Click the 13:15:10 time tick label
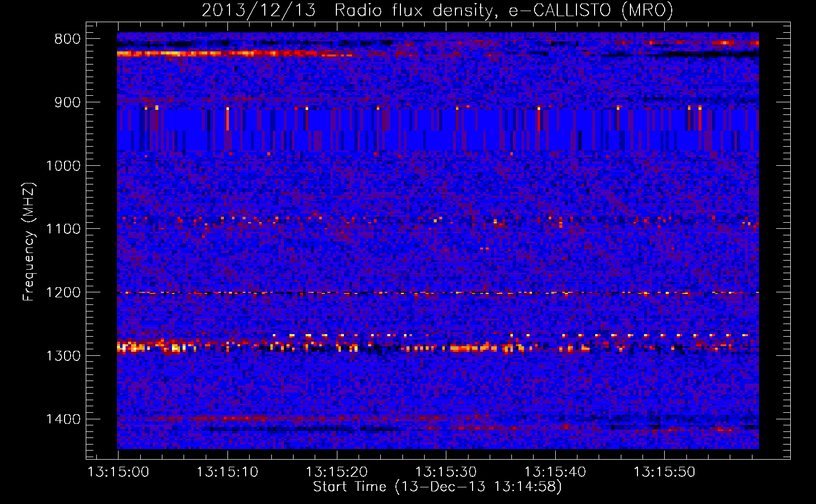 [227, 472]
